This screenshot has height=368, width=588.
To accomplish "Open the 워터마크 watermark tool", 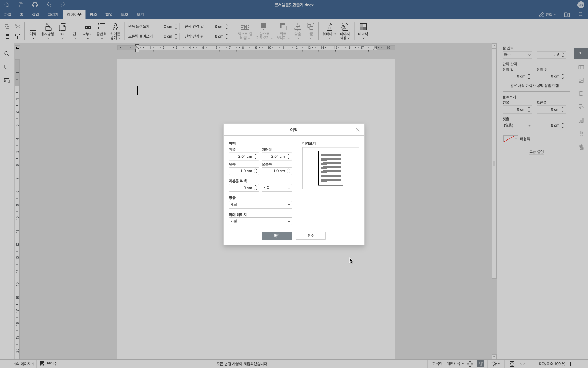I will pyautogui.click(x=329, y=31).
